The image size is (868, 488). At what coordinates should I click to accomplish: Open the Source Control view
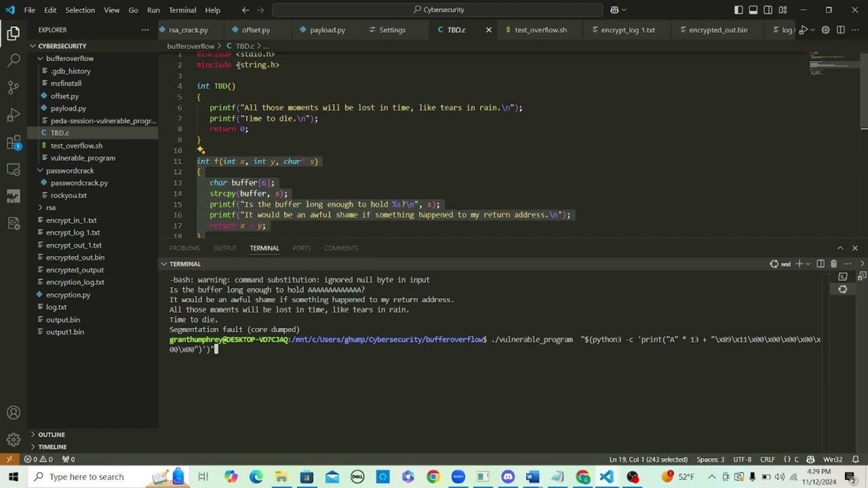14,87
